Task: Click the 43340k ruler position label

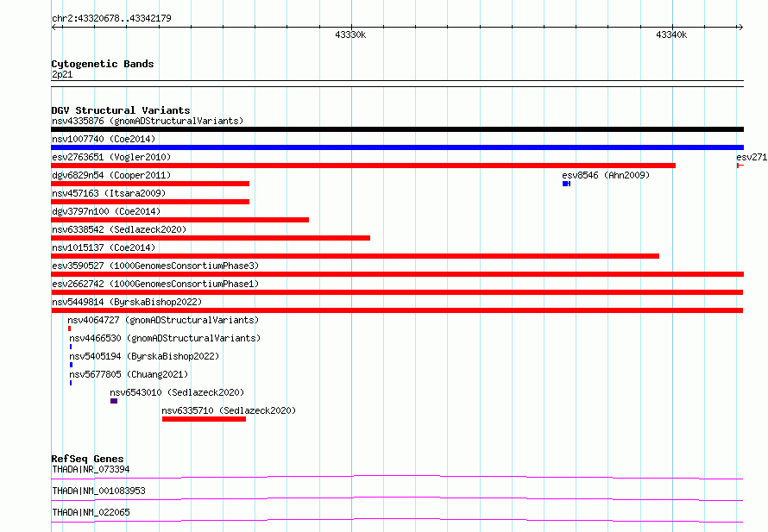Action: coord(671,34)
